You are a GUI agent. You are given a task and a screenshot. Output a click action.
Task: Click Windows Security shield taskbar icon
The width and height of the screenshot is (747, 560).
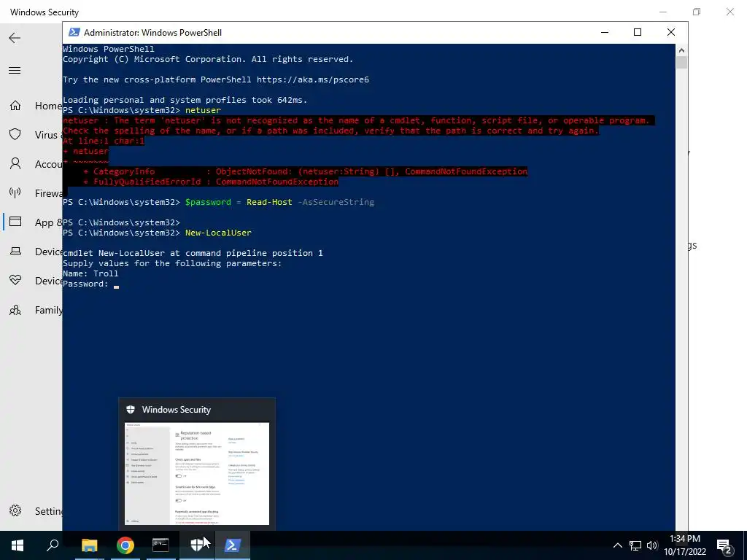[197, 545]
